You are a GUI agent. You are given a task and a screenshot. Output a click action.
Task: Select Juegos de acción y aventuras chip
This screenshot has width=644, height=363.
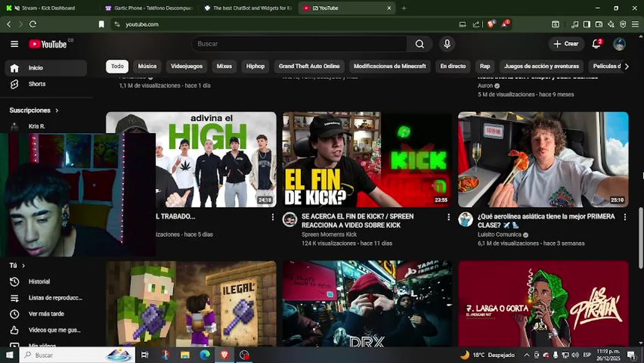(x=542, y=66)
